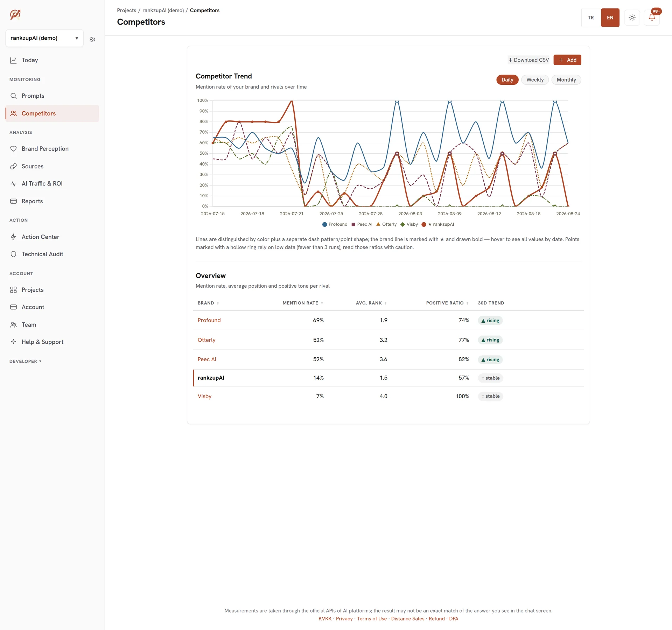Image resolution: width=672 pixels, height=630 pixels.
Task: Open Terms of Use footer link
Action: point(372,619)
